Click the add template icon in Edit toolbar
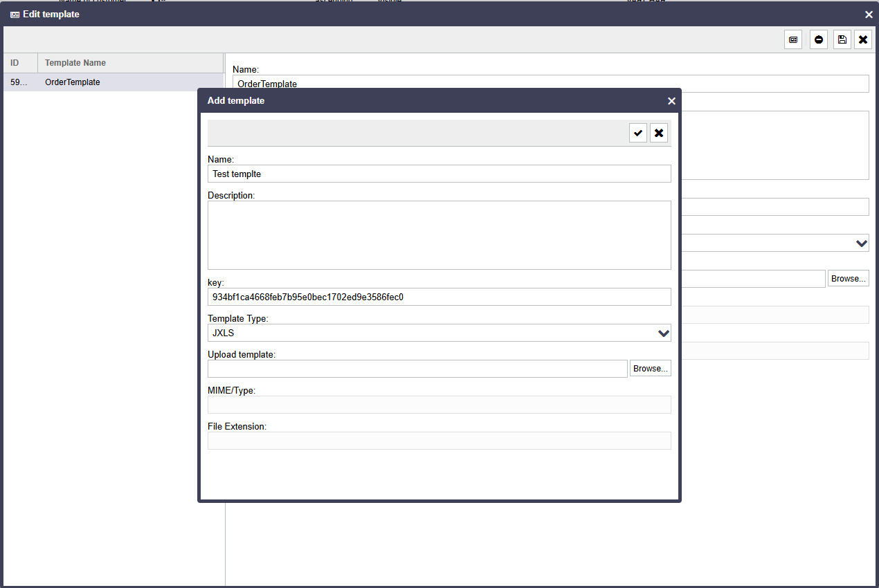Image resolution: width=879 pixels, height=588 pixels. click(793, 40)
